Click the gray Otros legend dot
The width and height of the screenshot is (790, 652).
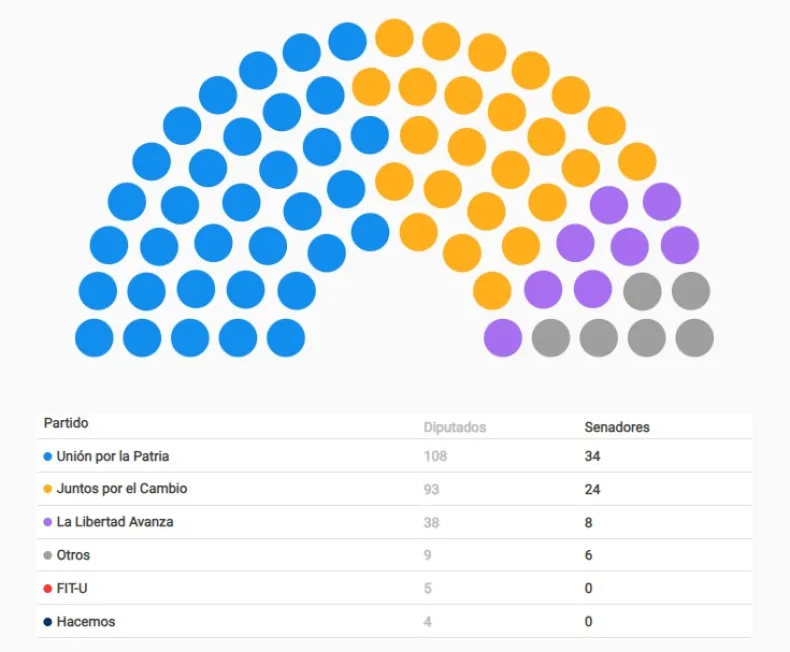pyautogui.click(x=48, y=555)
